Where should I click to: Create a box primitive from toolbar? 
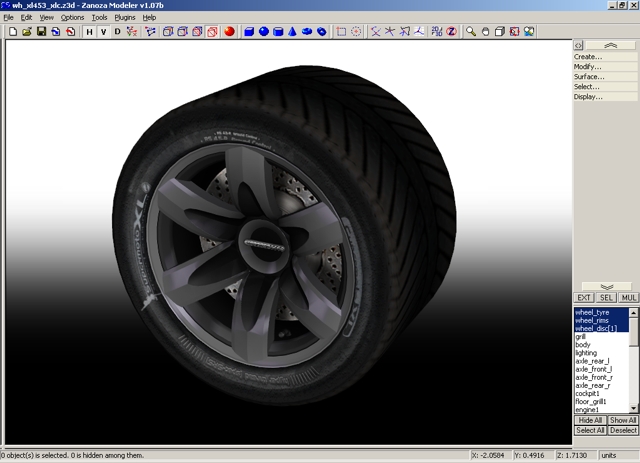click(x=249, y=32)
